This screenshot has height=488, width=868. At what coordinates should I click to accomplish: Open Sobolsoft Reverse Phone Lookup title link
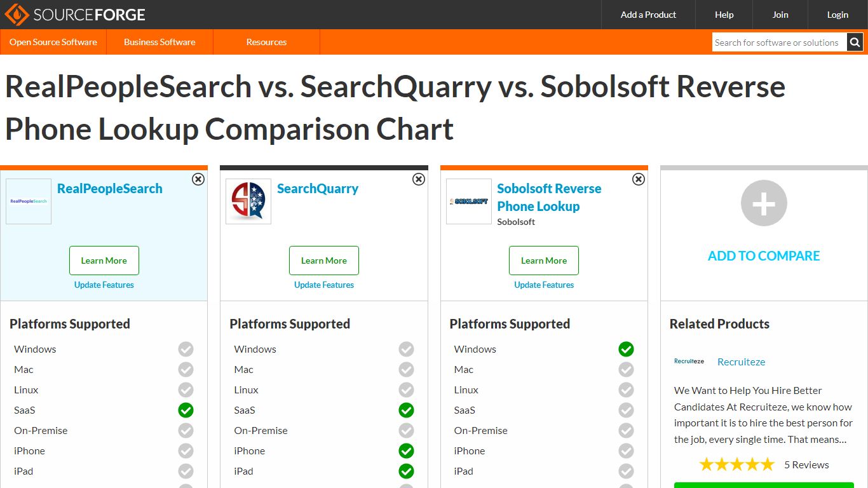(549, 197)
